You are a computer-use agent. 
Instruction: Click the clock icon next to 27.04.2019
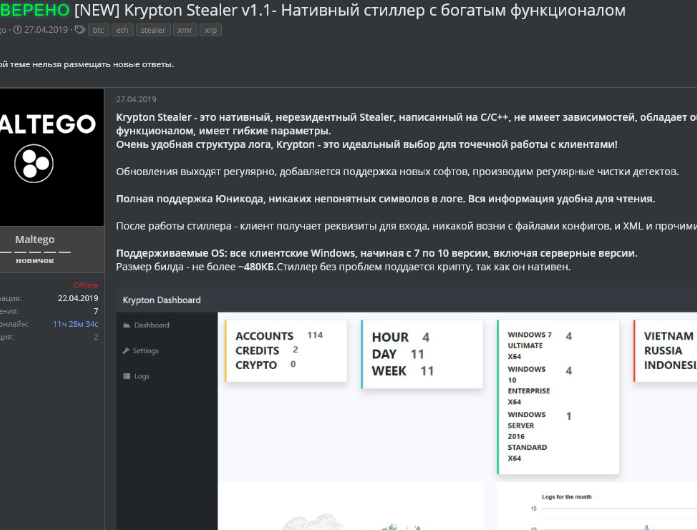point(17,30)
